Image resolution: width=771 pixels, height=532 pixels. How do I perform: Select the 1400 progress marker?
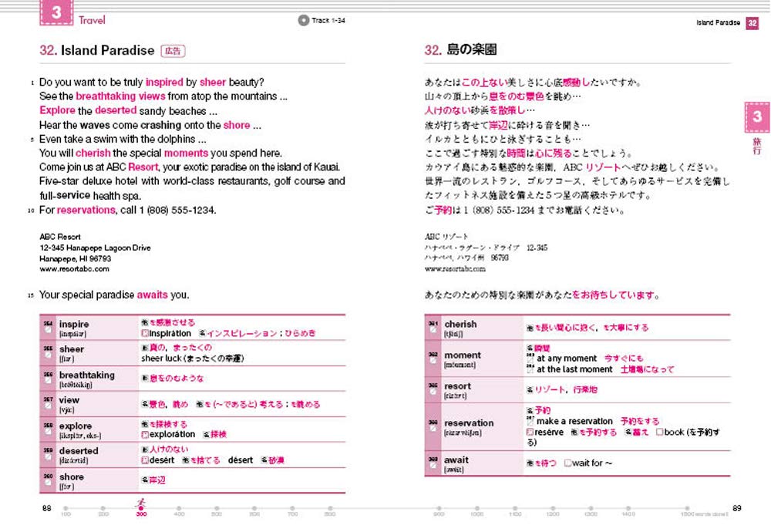[628, 508]
